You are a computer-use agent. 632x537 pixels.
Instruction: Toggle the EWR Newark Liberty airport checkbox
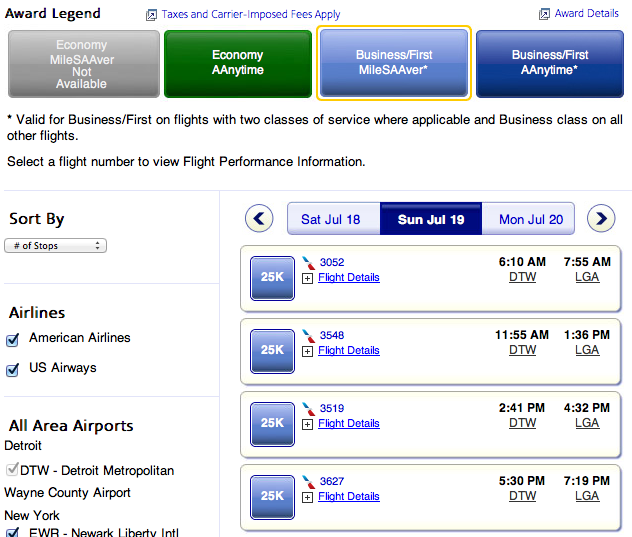coord(12,533)
